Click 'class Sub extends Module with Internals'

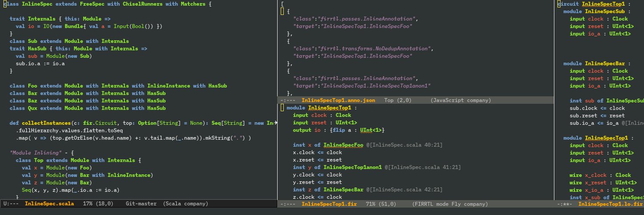(69, 41)
